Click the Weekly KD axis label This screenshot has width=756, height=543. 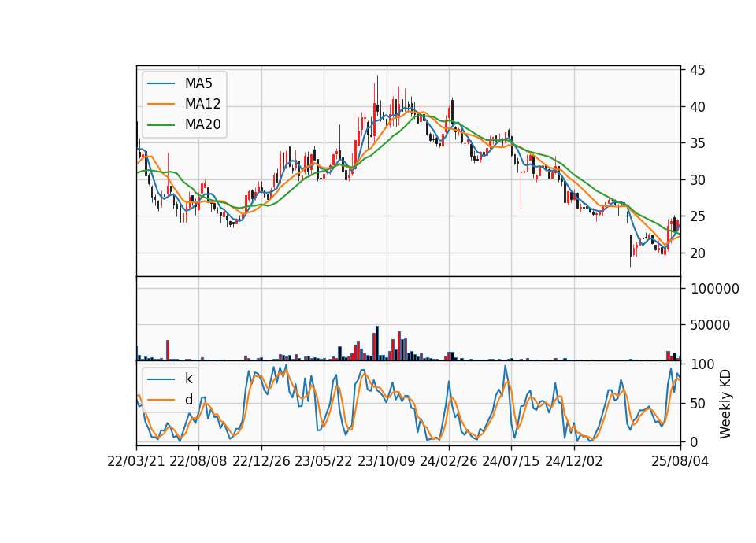click(x=725, y=404)
